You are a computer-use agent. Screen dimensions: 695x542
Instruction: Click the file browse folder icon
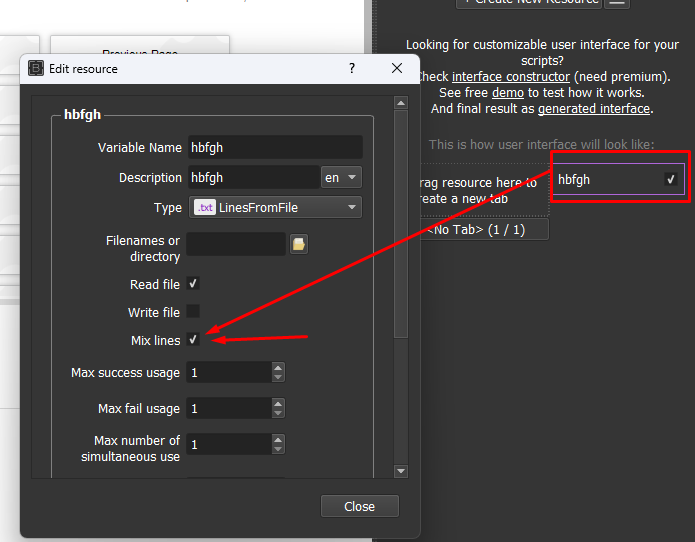coord(299,244)
